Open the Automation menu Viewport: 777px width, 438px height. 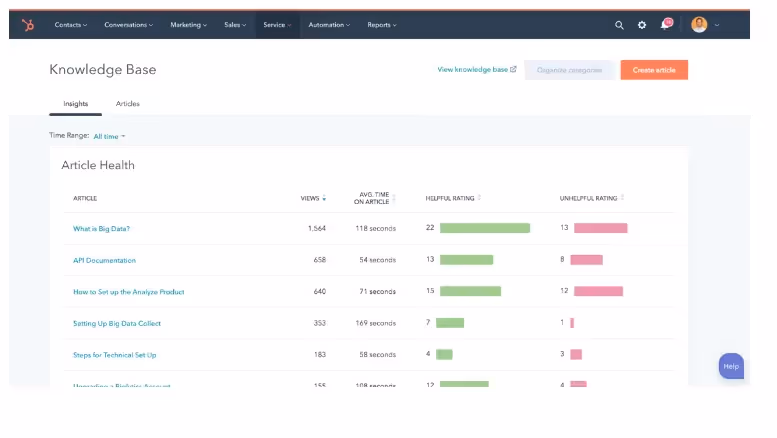(329, 25)
